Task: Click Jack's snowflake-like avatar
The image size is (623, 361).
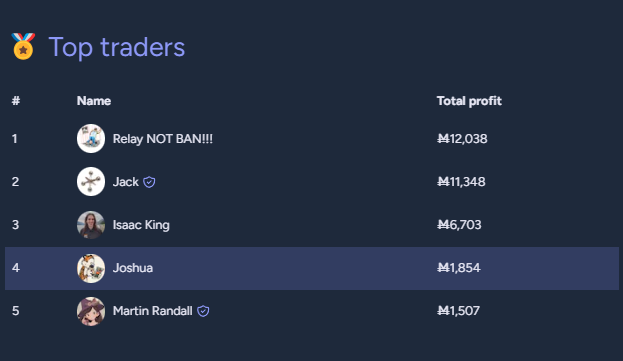Action: point(91,181)
